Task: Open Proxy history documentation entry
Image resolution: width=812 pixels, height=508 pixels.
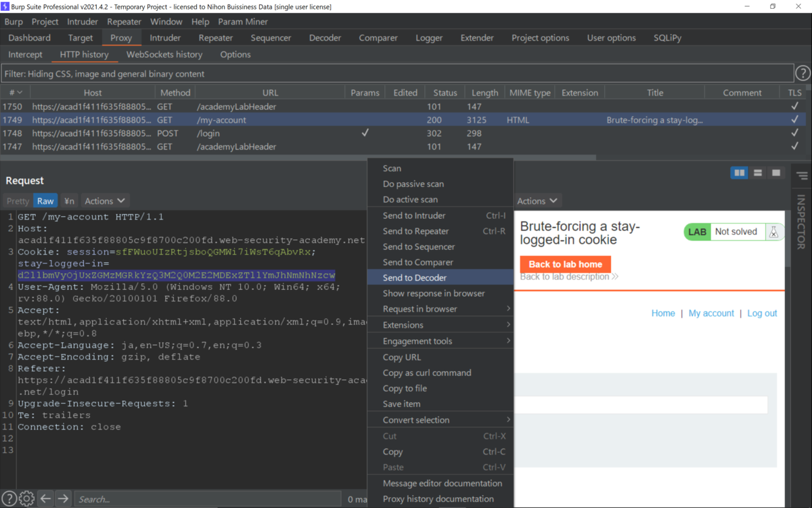Action: [x=440, y=499]
